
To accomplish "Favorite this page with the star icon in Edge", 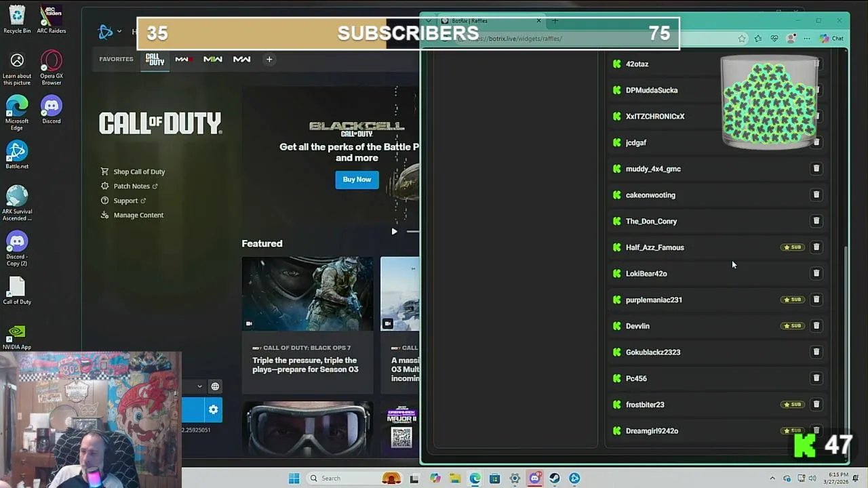I will [x=743, y=39].
